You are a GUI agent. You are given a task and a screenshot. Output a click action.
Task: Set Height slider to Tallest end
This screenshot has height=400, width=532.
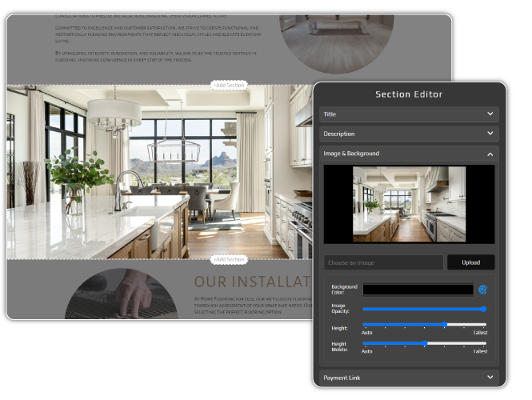[485, 324]
